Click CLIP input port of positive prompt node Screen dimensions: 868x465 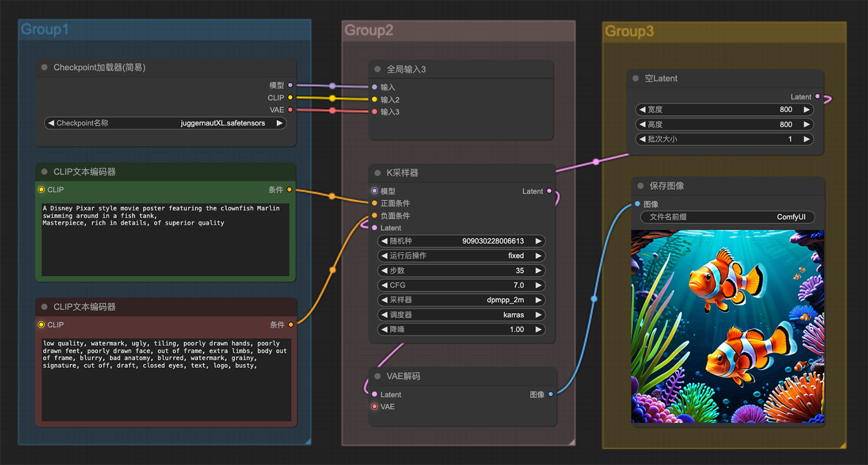[x=41, y=190]
